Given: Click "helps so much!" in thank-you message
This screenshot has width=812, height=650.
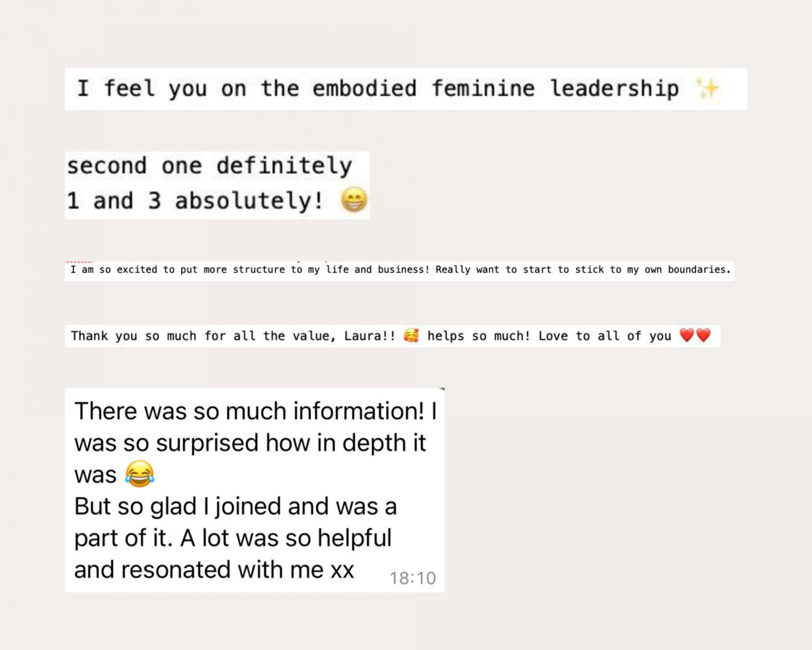Looking at the screenshot, I should click(x=478, y=336).
